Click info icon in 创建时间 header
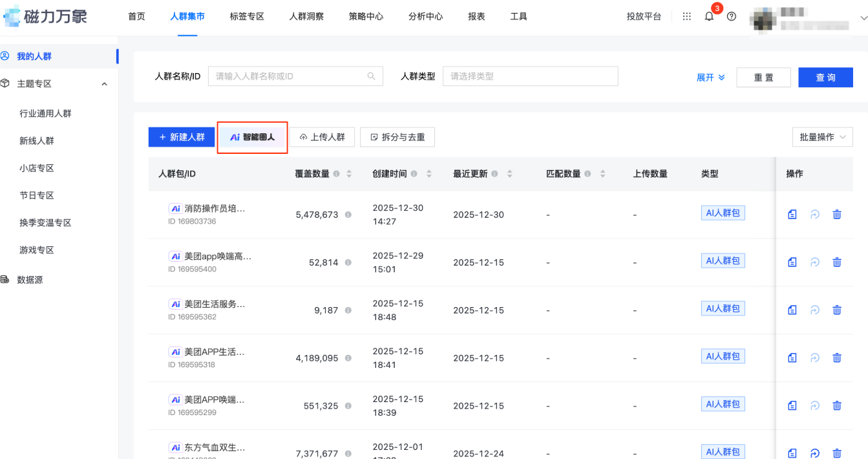Screen dimensions: 868x459 tap(414, 174)
